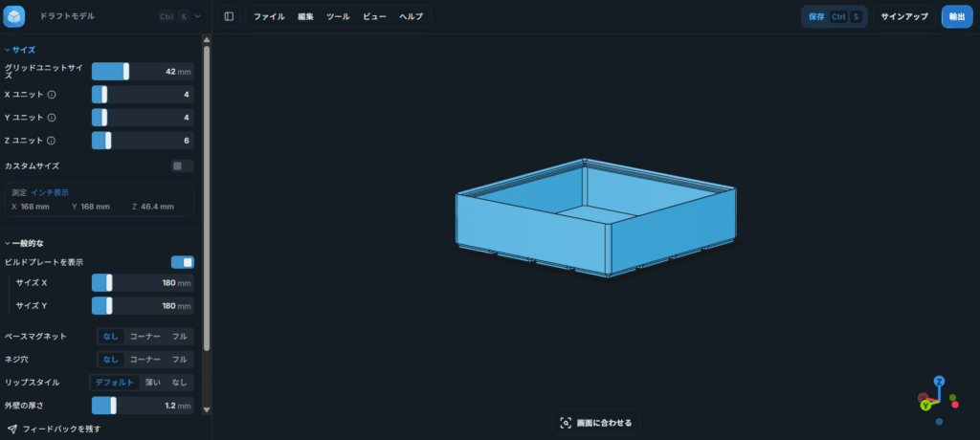980x440 pixels.
Task: Click the feedback paper plane icon
Action: (11, 429)
